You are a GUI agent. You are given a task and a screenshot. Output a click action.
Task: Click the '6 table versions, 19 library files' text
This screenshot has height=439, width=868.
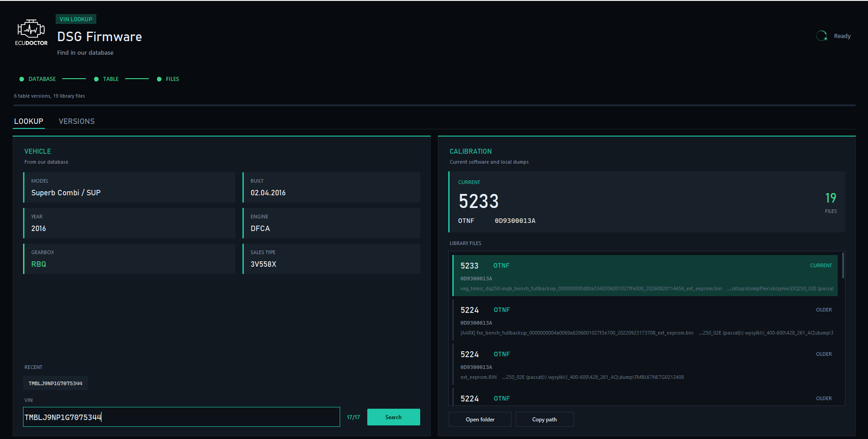pos(49,96)
